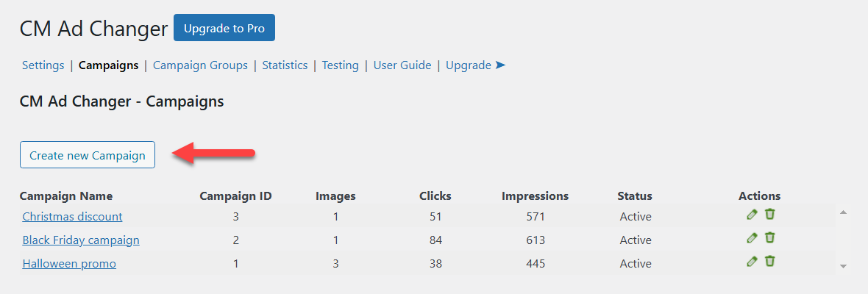The image size is (868, 294).
Task: Edit the Black Friday campaign pencil icon
Action: click(752, 238)
